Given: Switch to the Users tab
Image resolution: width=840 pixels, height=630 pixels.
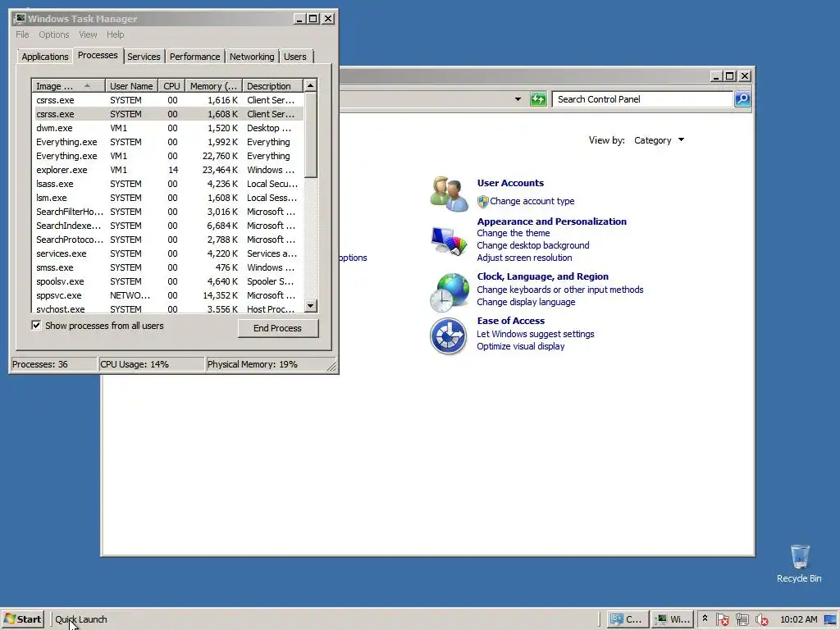Looking at the screenshot, I should click(x=295, y=57).
